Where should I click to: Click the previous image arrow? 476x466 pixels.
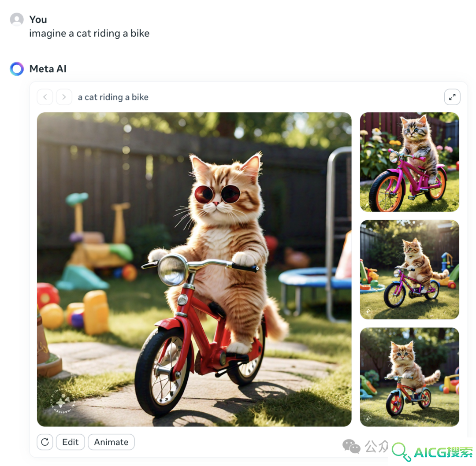(x=45, y=97)
